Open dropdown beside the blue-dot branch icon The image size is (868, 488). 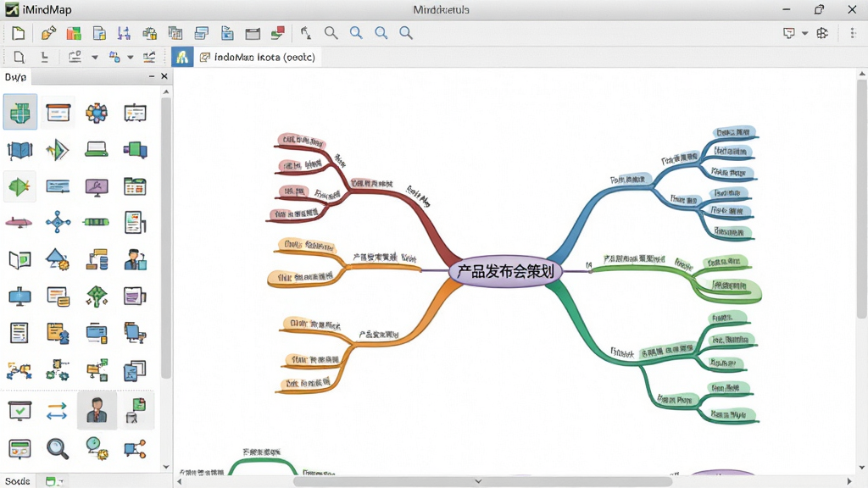point(131,57)
